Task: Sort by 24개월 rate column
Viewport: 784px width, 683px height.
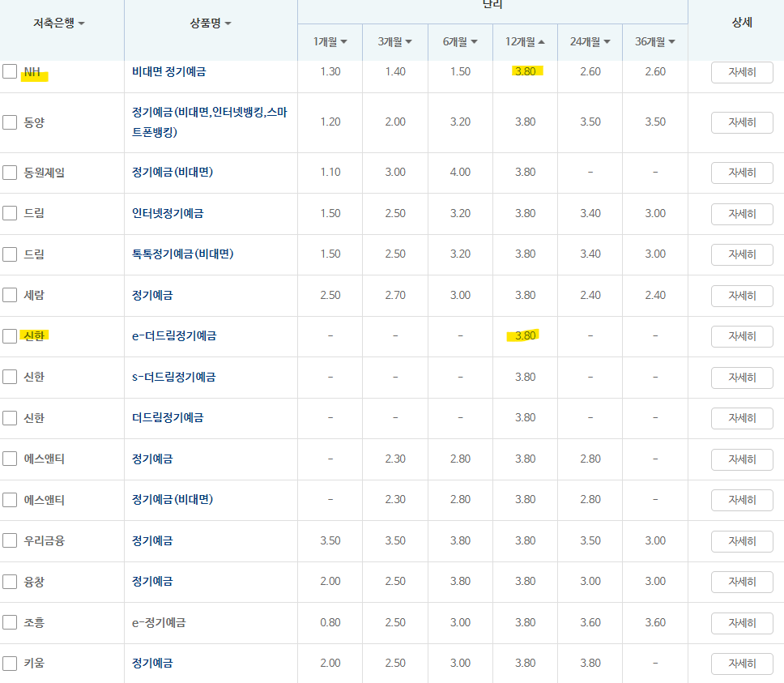Action: click(x=590, y=41)
